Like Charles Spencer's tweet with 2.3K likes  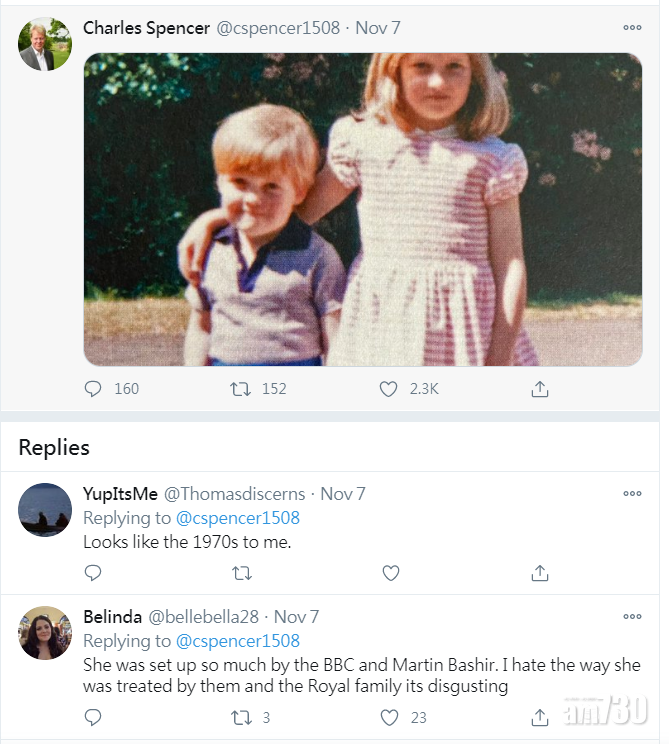click(x=389, y=389)
